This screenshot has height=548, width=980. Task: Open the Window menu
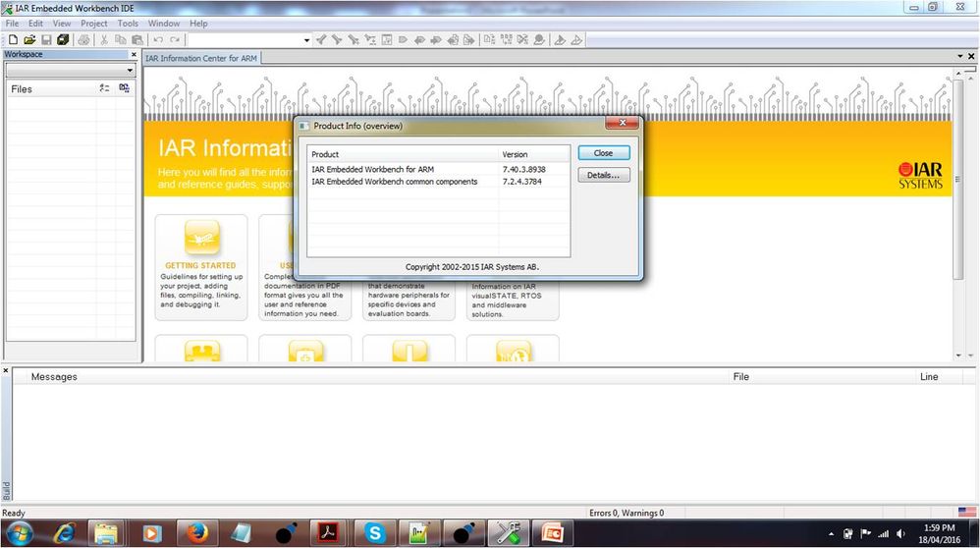point(164,24)
